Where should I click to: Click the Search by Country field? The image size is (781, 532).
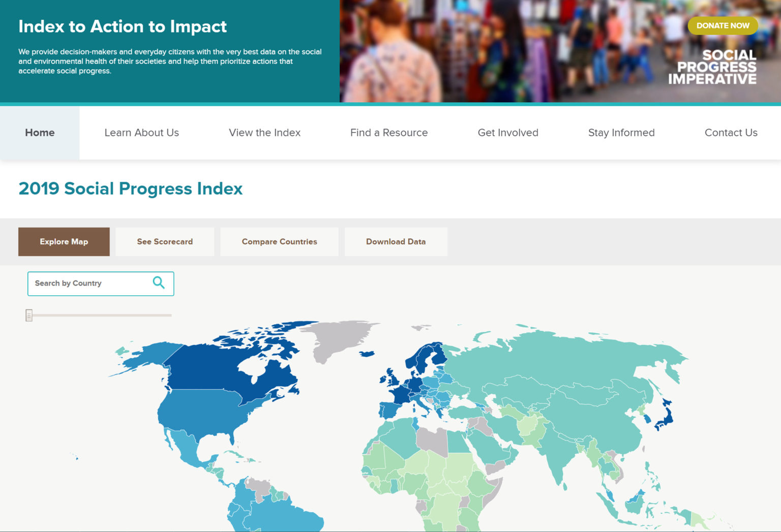point(86,283)
